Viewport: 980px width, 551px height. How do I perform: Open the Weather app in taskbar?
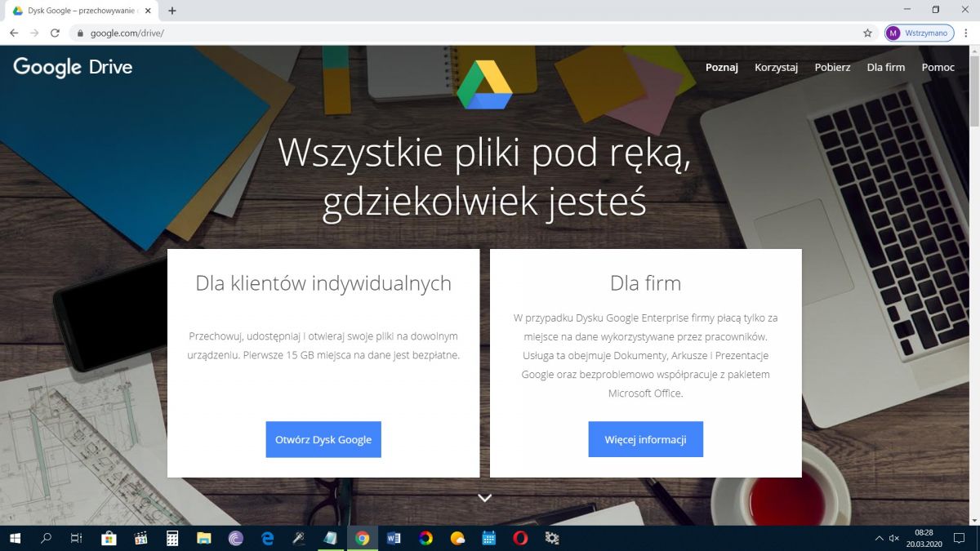tap(457, 538)
